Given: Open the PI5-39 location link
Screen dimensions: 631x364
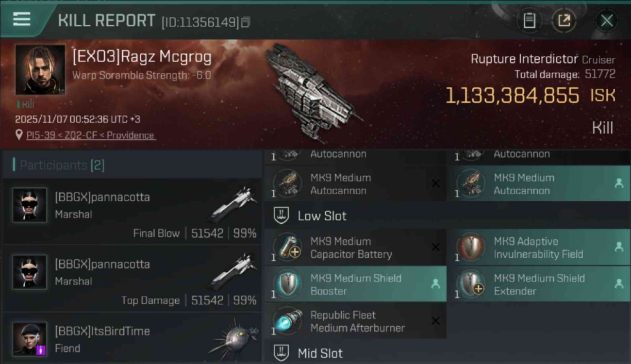Looking at the screenshot, I should (x=91, y=135).
